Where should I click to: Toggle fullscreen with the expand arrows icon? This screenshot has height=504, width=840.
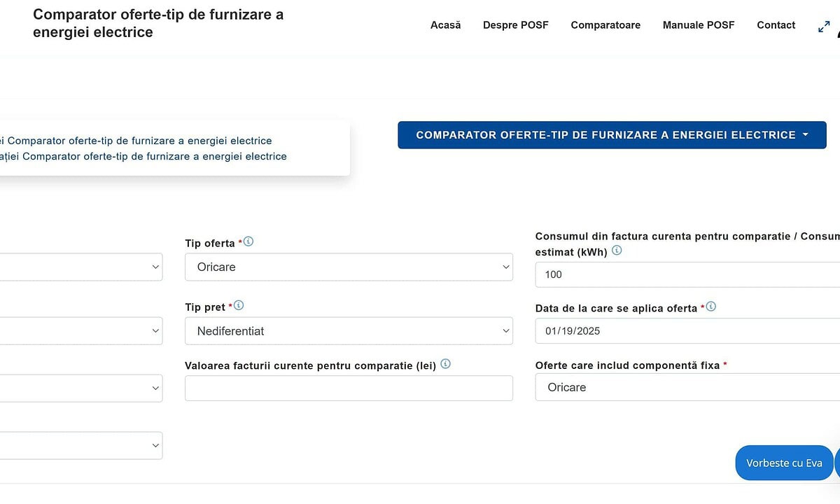pyautogui.click(x=824, y=27)
